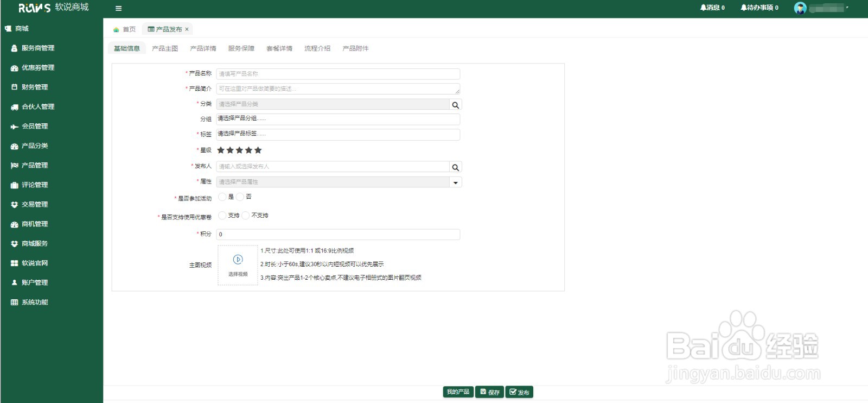Click the search icon beside 分类 field

point(456,105)
